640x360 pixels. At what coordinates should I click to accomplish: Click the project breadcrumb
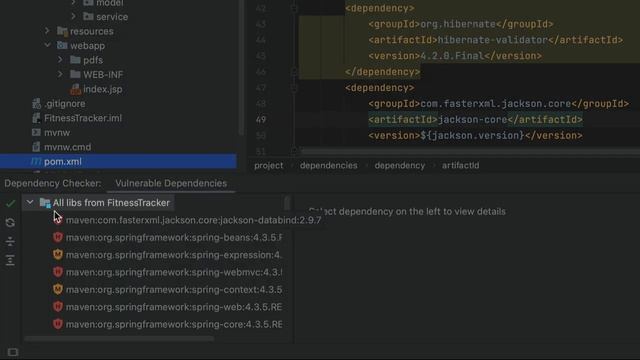pyautogui.click(x=269, y=165)
